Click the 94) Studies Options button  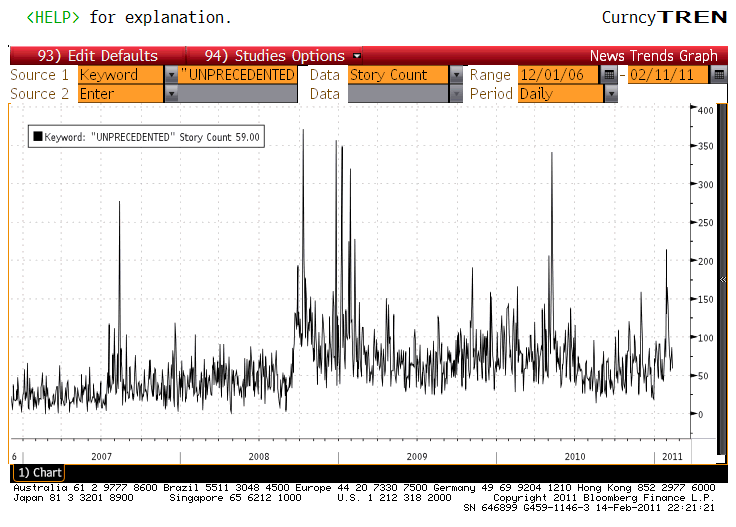pos(275,55)
